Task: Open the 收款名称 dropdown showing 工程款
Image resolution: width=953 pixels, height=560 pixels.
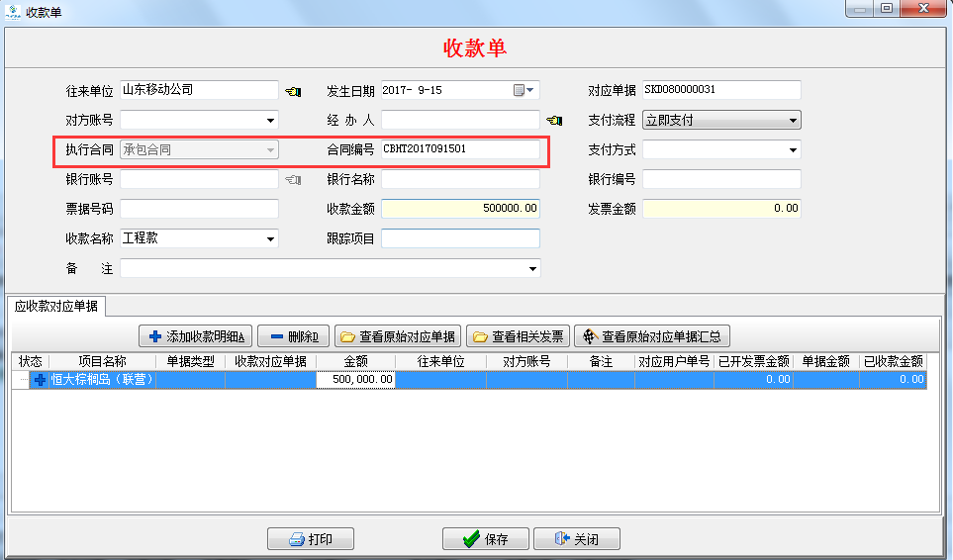Action: (x=270, y=239)
